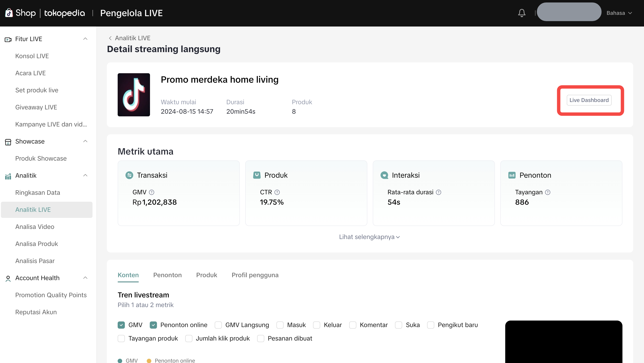
Task: Expand Lihat selengkapnya metrics
Action: pyautogui.click(x=369, y=237)
